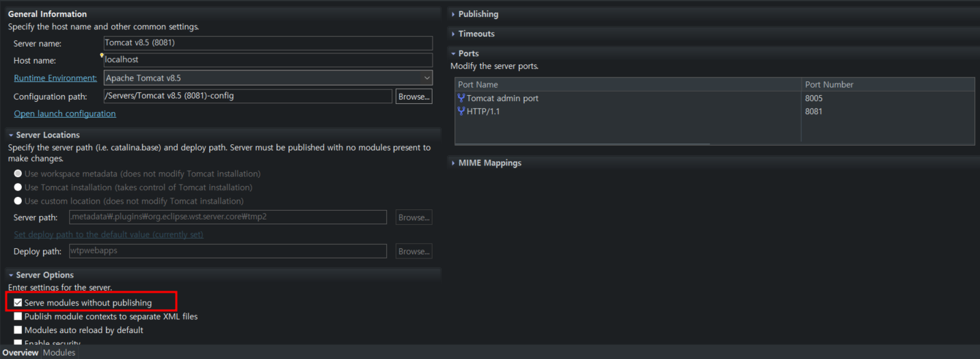
Task: Switch to the Modules tab
Action: pos(59,353)
